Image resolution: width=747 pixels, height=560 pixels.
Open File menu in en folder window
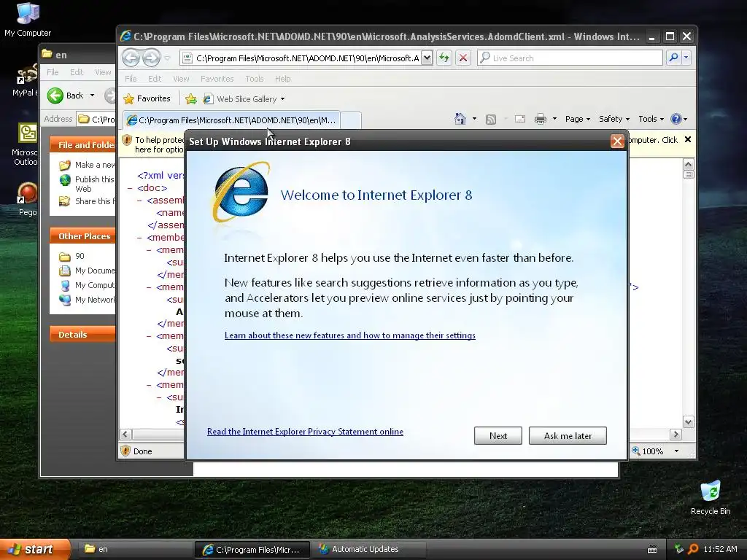(53, 72)
